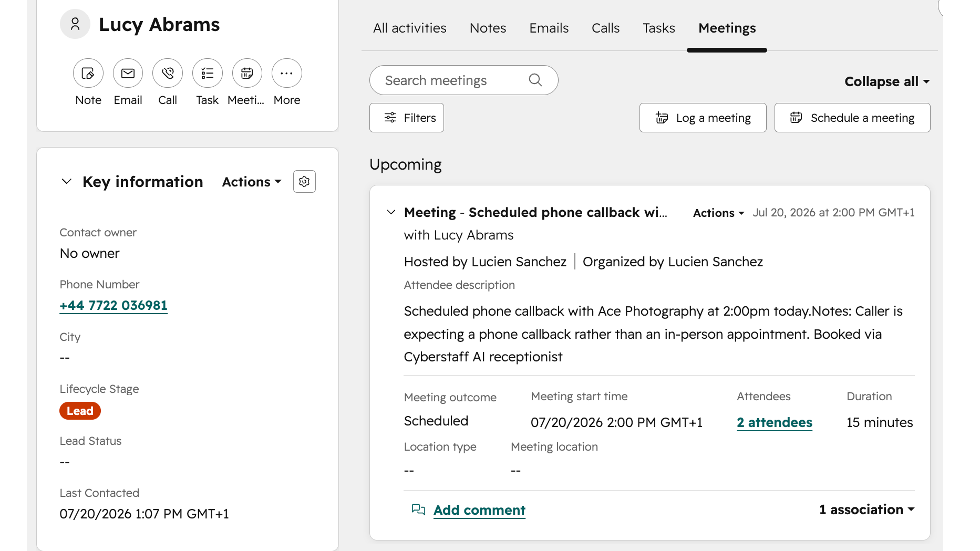Click Log a meeting button
The height and width of the screenshot is (551, 980).
(x=703, y=118)
